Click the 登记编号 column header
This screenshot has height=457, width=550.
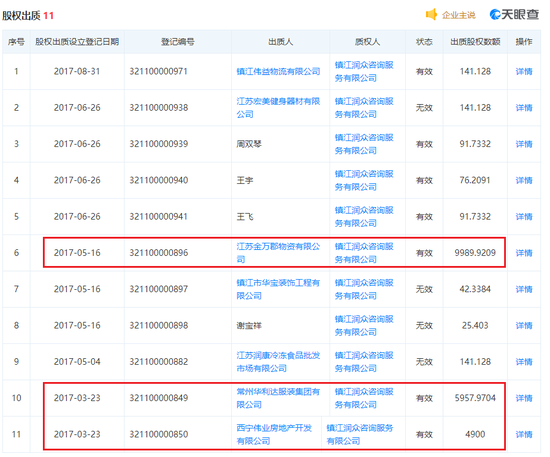coord(178,42)
